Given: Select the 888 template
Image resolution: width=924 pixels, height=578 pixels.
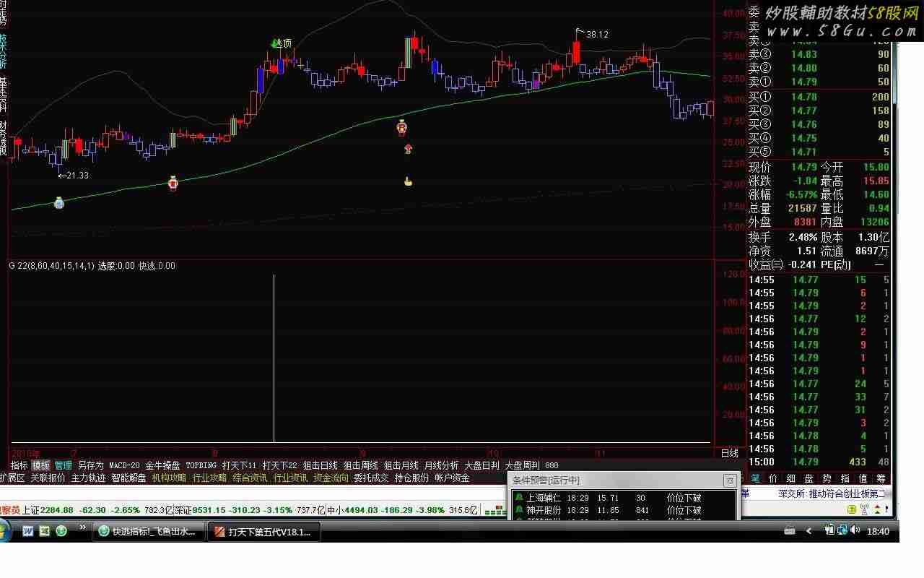Looking at the screenshot, I should 552,465.
